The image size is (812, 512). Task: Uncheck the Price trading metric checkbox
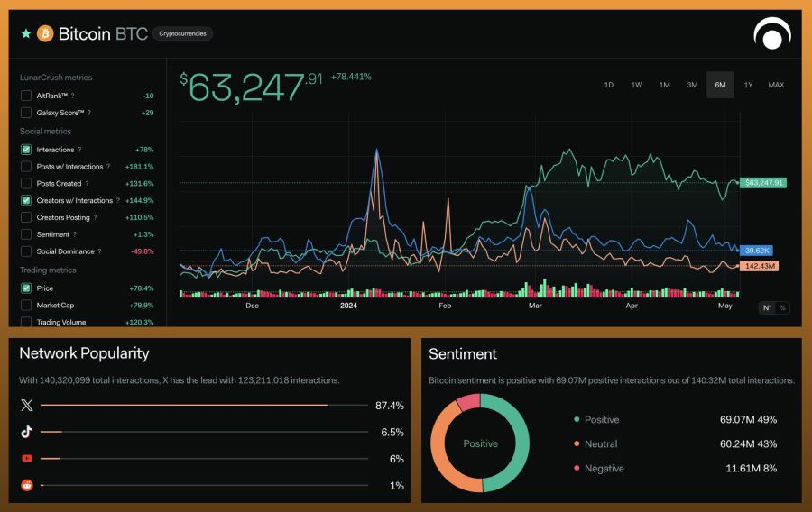coord(26,288)
